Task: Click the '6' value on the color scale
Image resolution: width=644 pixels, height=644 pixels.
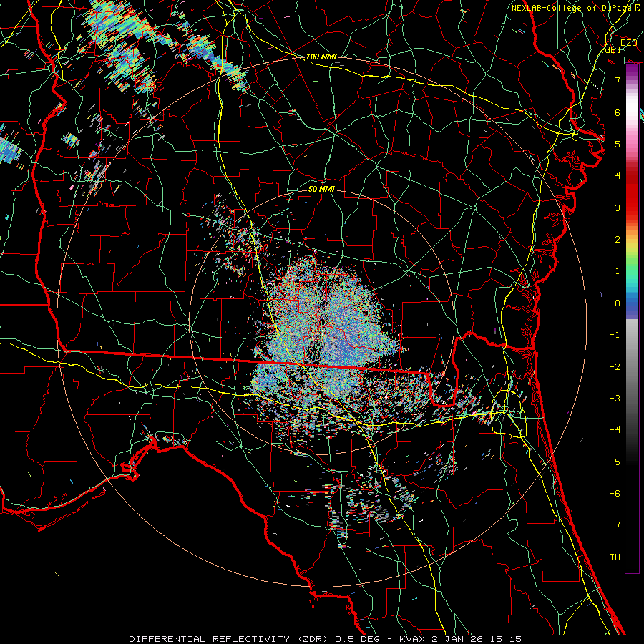Action: pyautogui.click(x=618, y=112)
